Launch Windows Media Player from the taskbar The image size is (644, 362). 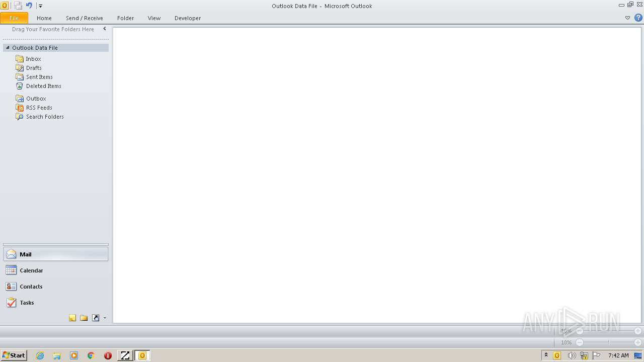click(x=74, y=355)
